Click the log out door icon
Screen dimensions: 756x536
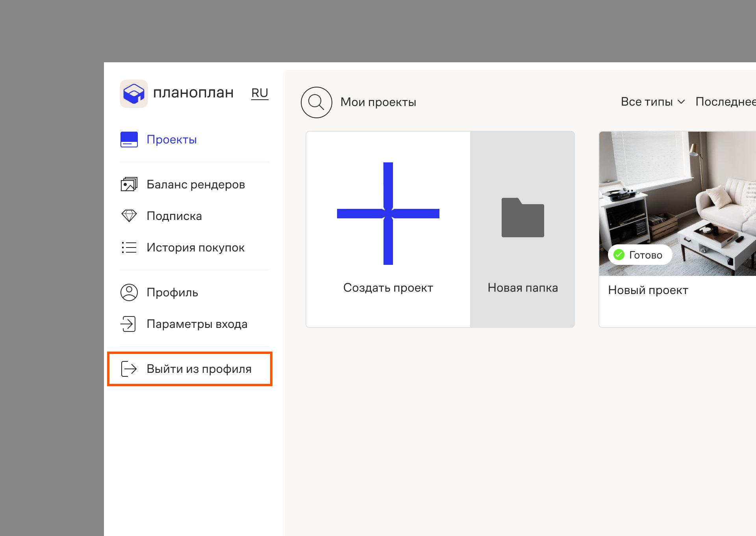[x=129, y=369]
